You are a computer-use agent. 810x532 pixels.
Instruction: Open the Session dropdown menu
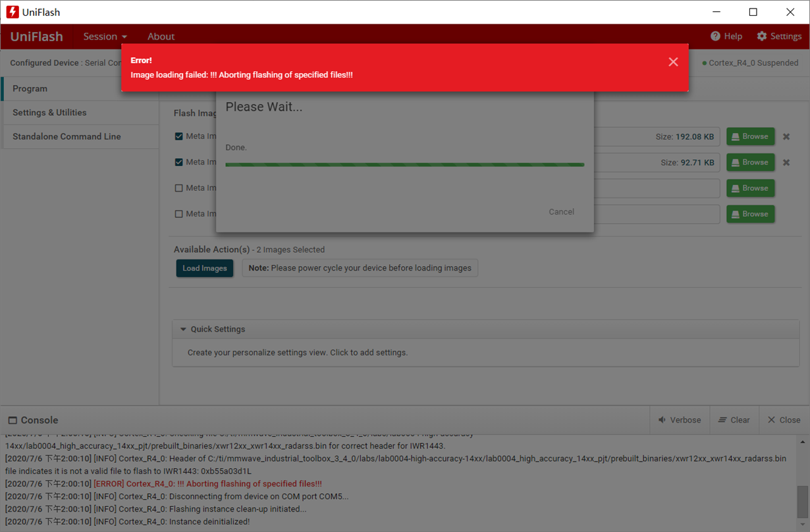coord(105,36)
